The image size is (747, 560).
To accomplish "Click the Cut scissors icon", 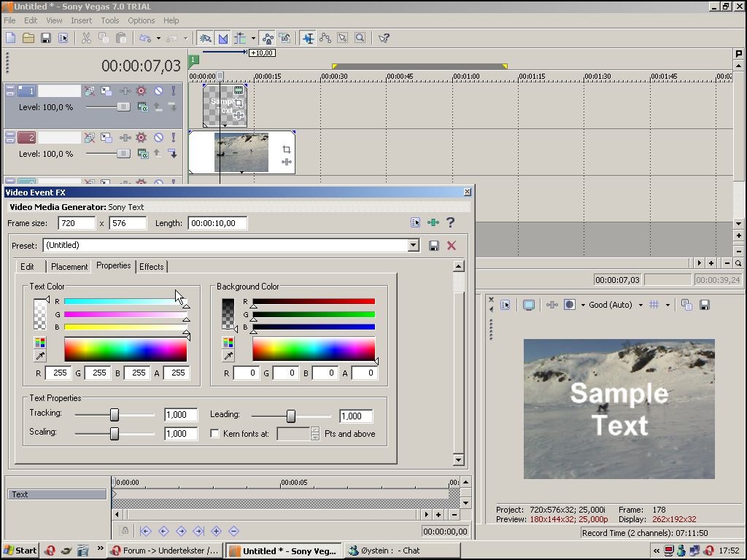I will tap(86, 38).
